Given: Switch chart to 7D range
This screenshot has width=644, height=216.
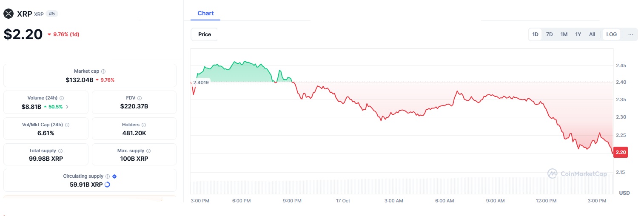Looking at the screenshot, I should [549, 34].
